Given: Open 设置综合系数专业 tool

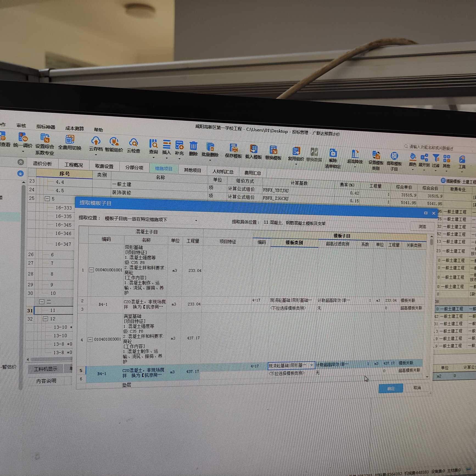Looking at the screenshot, I should click(x=45, y=138).
